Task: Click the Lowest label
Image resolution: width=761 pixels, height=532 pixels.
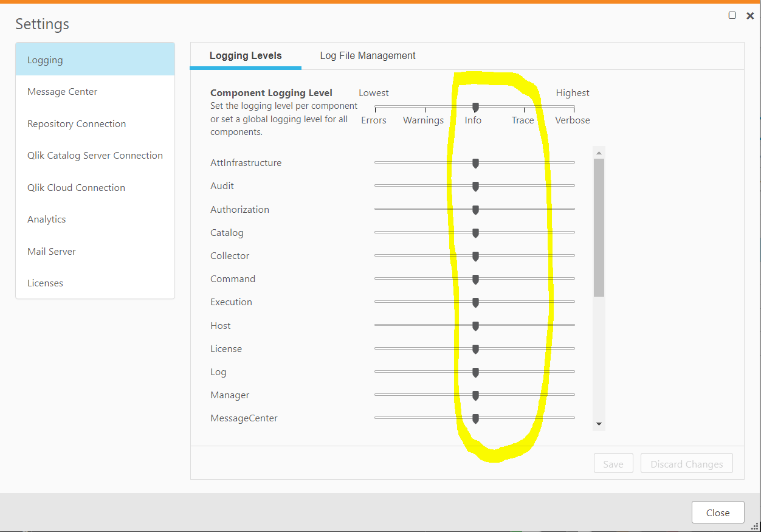Action: click(374, 93)
